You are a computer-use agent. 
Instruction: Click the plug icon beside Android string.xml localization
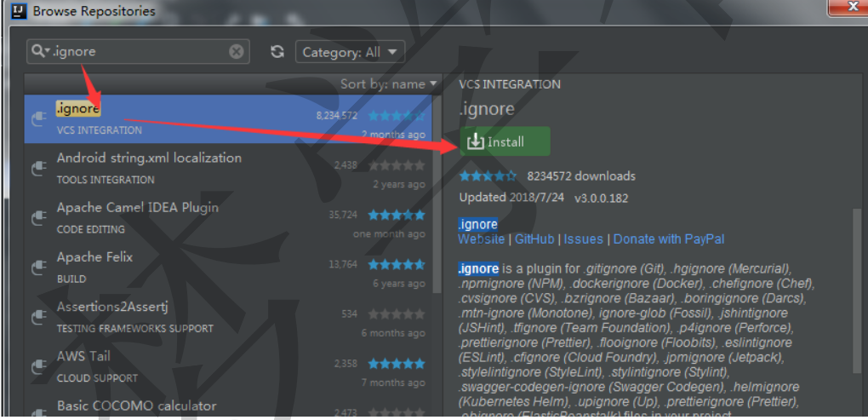38,169
